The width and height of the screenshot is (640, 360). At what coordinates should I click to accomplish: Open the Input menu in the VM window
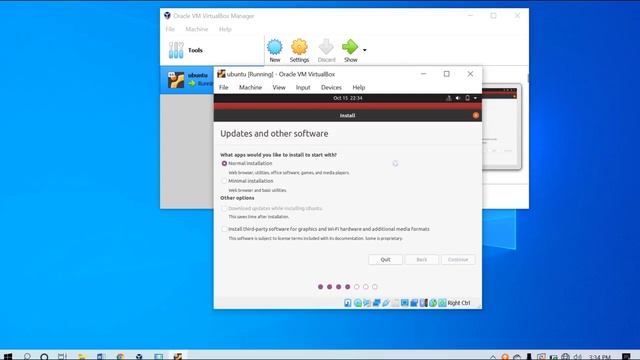pyautogui.click(x=303, y=87)
